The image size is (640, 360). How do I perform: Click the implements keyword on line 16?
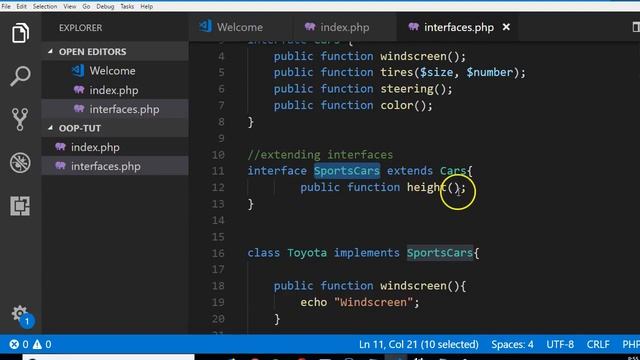click(367, 253)
